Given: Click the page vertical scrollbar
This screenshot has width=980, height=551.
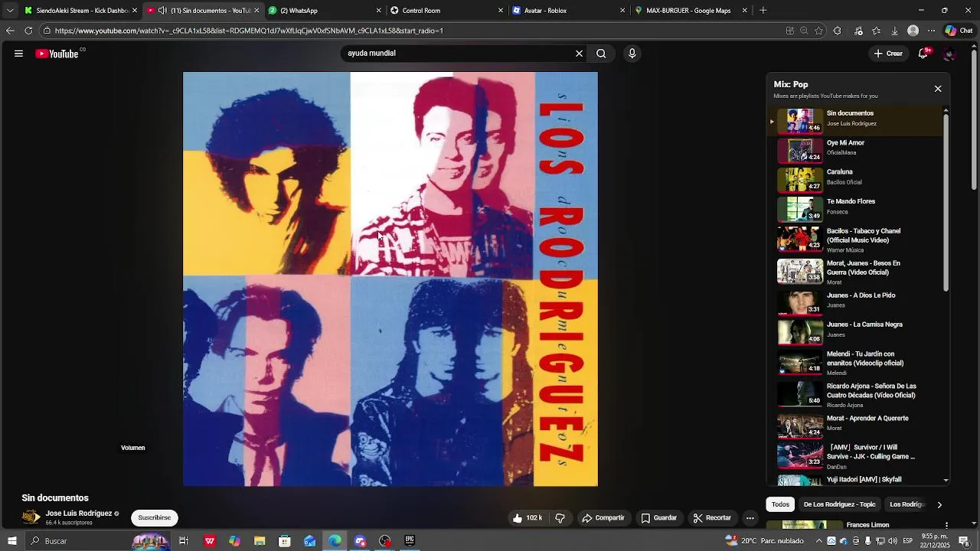Looking at the screenshot, I should (x=974, y=119).
